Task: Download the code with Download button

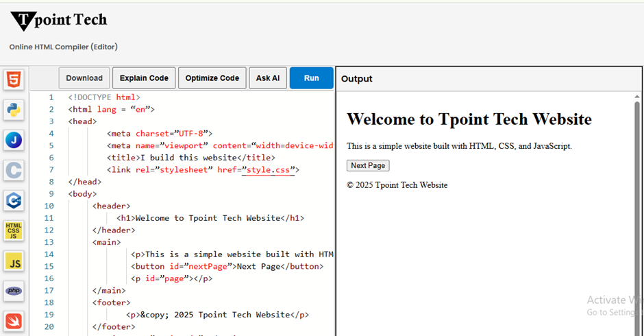Action: click(x=84, y=78)
